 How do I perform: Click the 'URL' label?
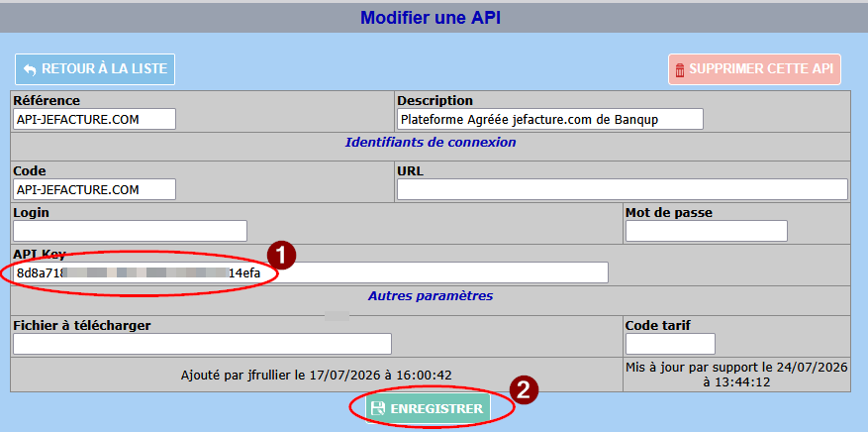tap(410, 171)
